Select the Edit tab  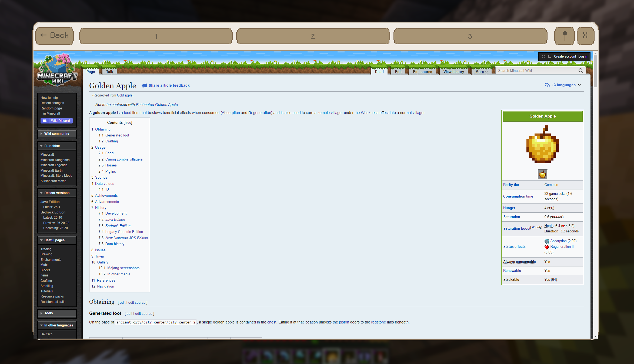[x=398, y=72]
